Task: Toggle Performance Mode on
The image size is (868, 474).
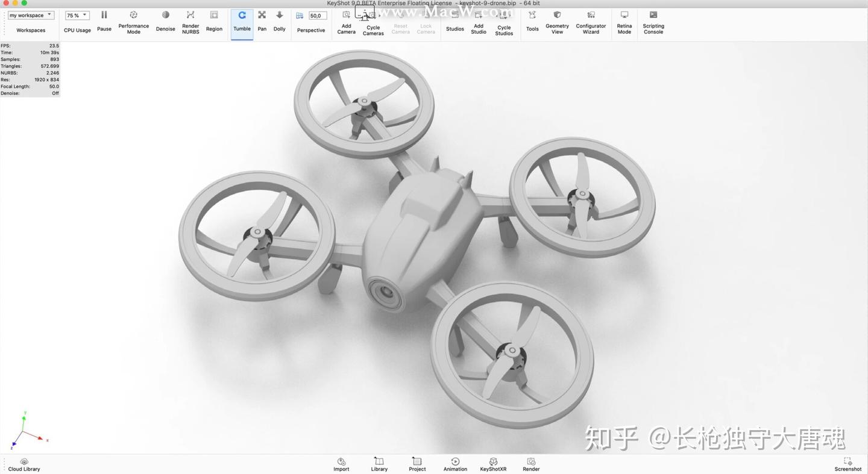Action: point(133,15)
